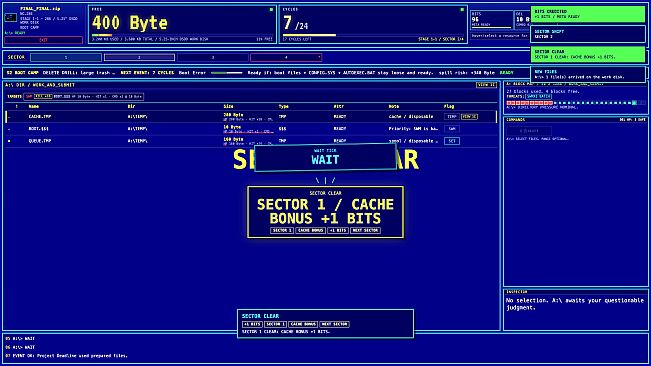
Task: Select the Sector 1 tab
Action: tap(66, 57)
